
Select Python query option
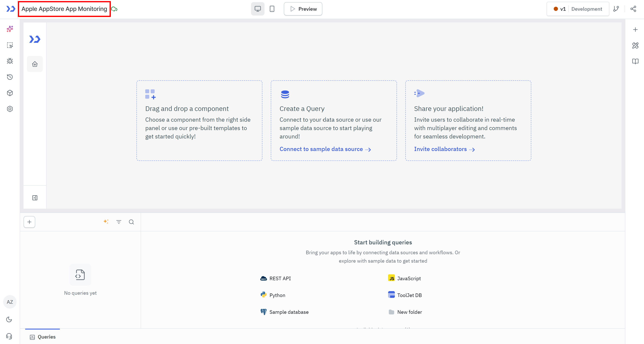coord(273,295)
